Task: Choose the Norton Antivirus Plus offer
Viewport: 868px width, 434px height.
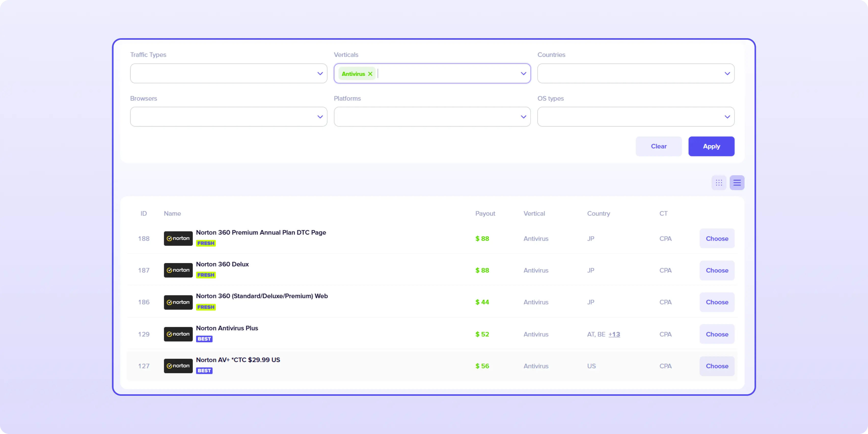Action: [717, 334]
